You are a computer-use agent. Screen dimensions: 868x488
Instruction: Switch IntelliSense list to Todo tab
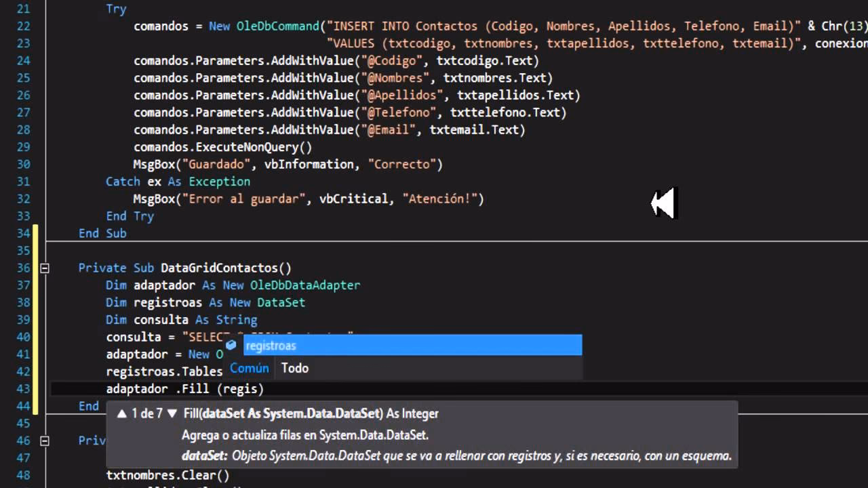295,368
